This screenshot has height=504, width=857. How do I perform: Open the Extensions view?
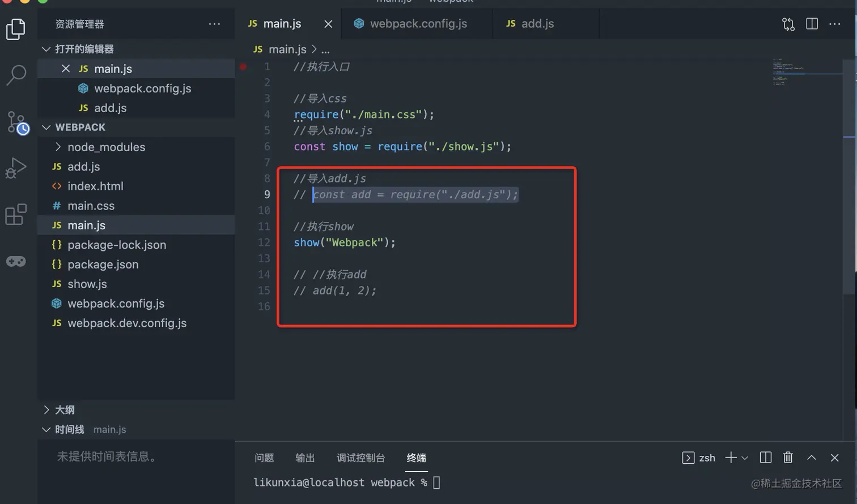16,215
